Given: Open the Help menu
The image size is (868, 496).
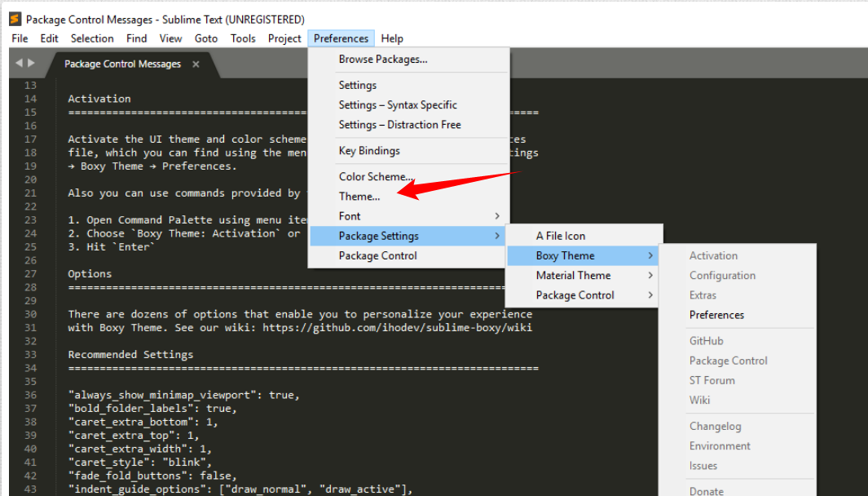Looking at the screenshot, I should (392, 38).
